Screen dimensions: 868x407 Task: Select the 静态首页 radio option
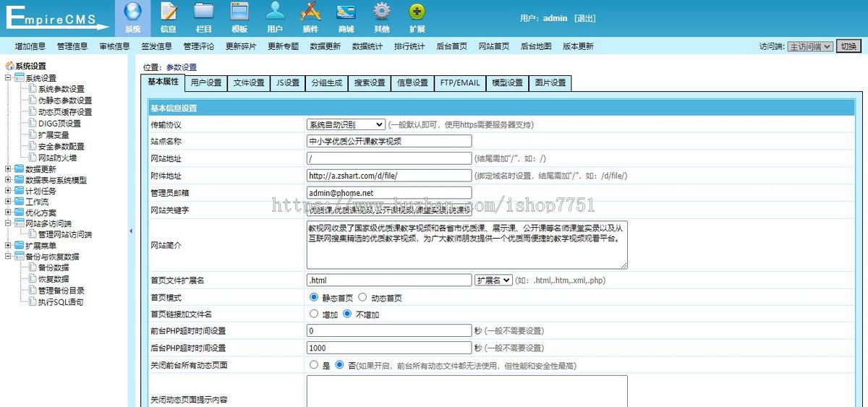313,297
